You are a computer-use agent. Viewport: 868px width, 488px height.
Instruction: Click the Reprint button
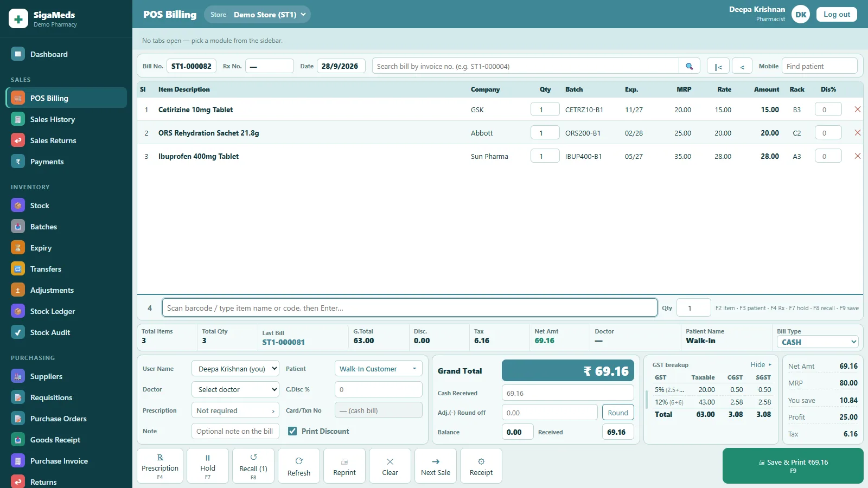pos(344,466)
